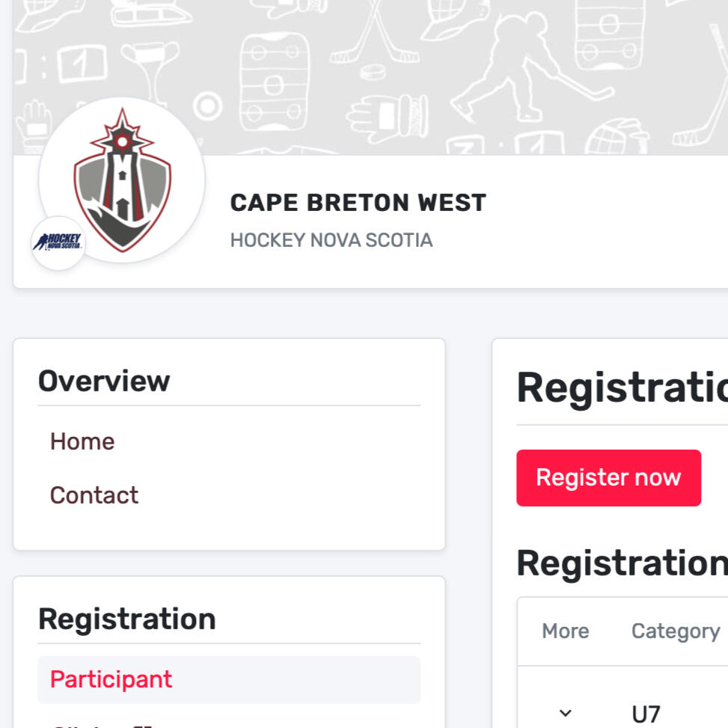This screenshot has height=728, width=728.
Task: Select Participant in Registration menu
Action: (x=111, y=679)
